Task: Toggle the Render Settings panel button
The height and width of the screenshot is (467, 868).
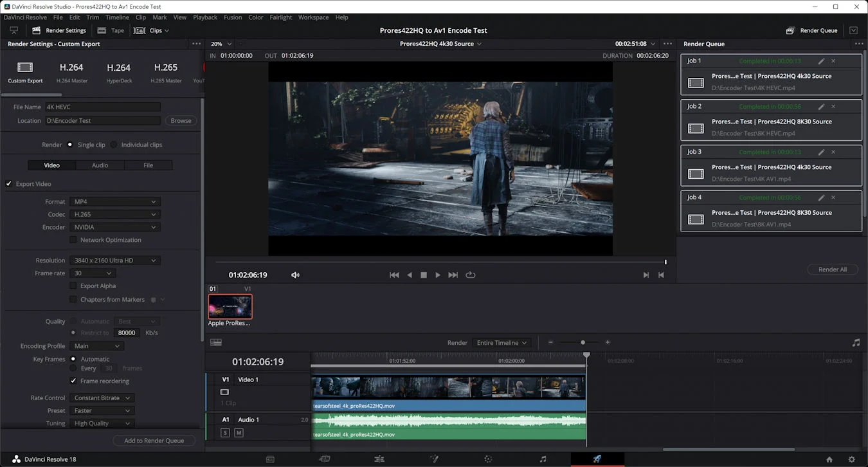Action: tap(59, 30)
